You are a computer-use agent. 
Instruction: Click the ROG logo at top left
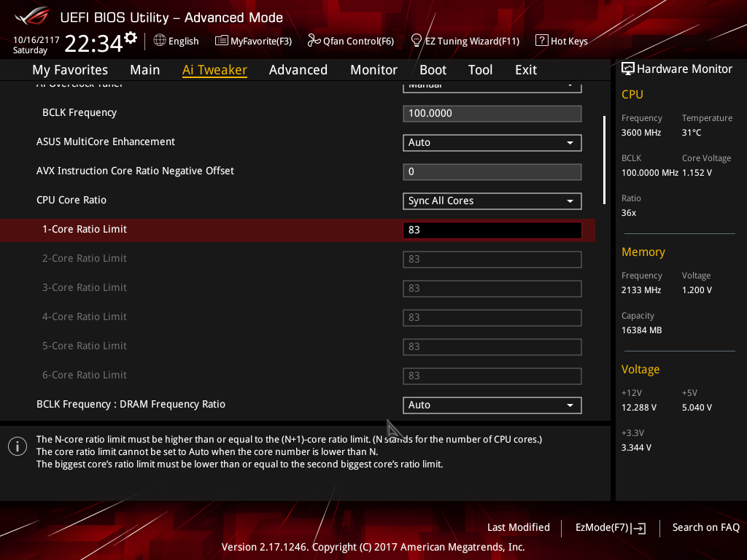click(32, 17)
